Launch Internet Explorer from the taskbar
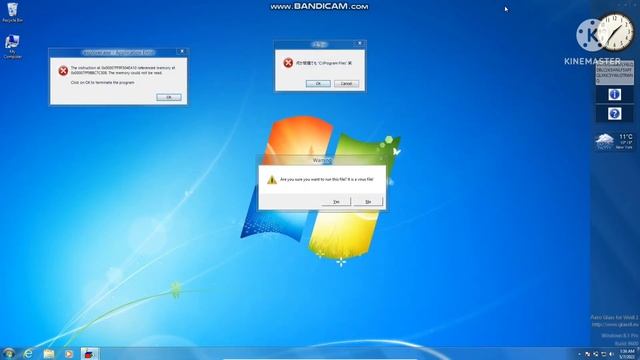 pos(28,353)
